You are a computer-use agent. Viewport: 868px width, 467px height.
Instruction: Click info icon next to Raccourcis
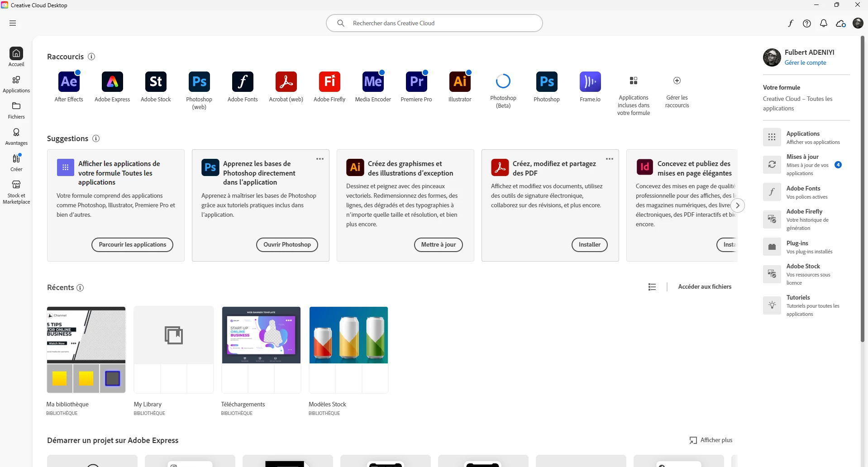tap(91, 57)
